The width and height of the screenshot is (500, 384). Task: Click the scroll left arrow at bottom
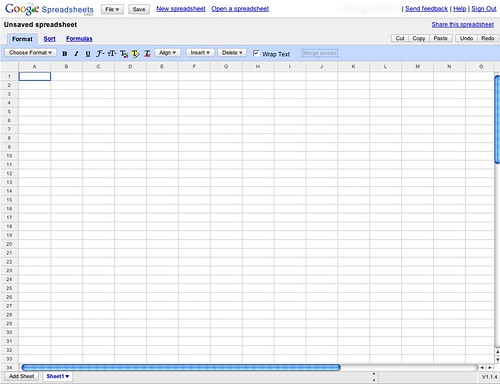click(482, 367)
